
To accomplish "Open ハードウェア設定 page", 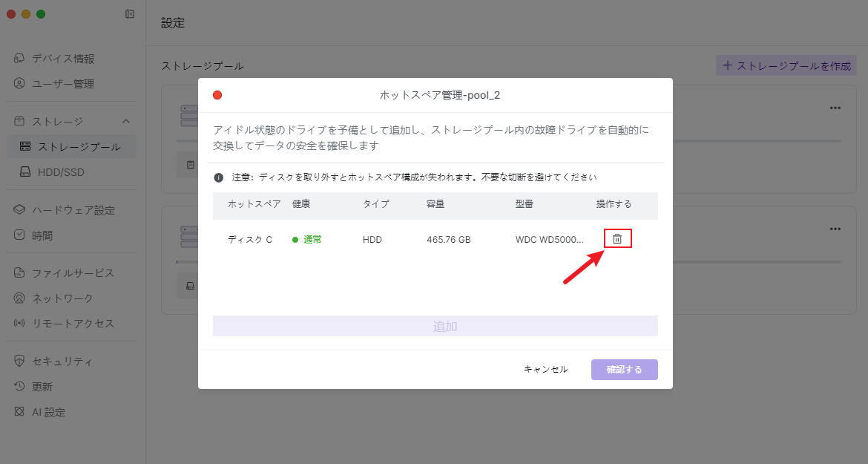I will pos(73,210).
